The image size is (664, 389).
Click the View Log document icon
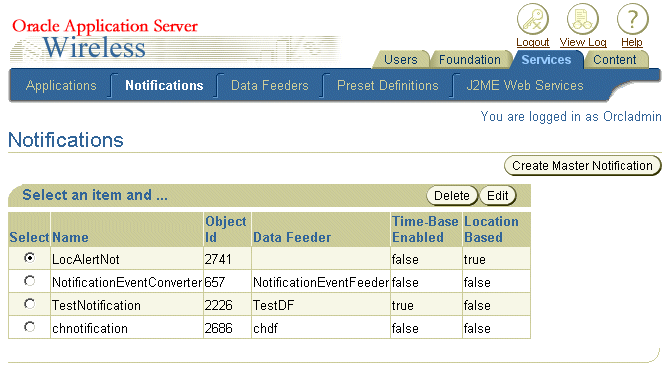(x=583, y=19)
